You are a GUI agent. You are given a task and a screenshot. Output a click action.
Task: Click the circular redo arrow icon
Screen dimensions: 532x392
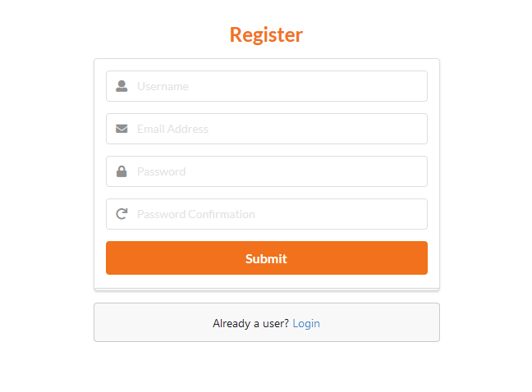122,214
